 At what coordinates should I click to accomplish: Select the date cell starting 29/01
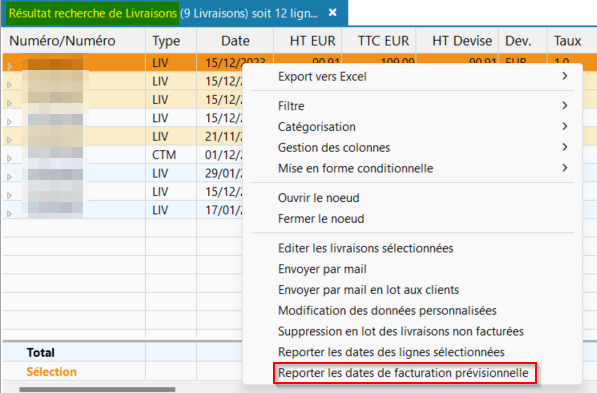point(220,173)
